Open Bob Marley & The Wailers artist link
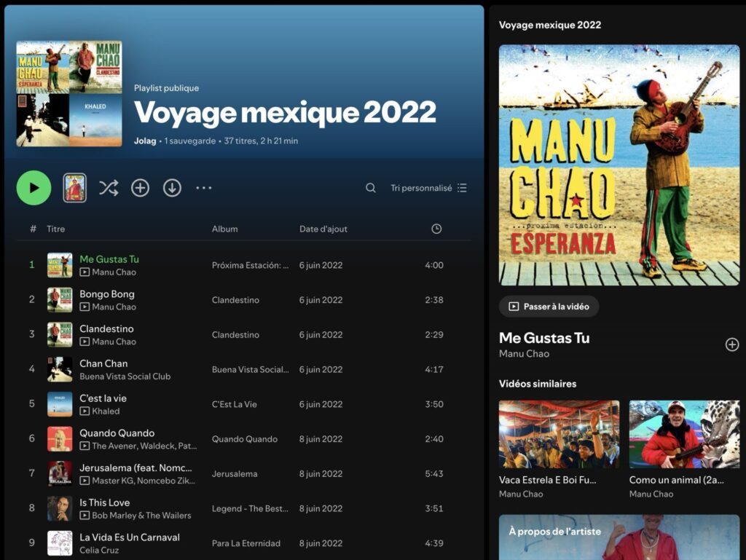This screenshot has height=560, width=746. [x=142, y=515]
